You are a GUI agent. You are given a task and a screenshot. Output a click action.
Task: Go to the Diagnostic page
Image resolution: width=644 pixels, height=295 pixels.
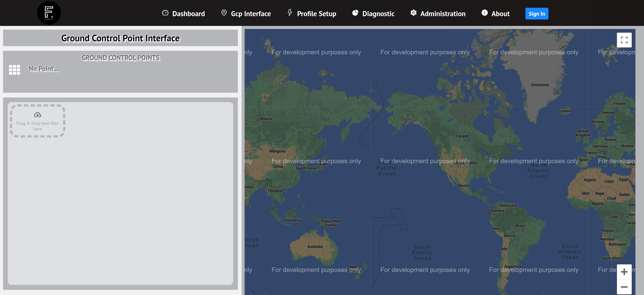pos(378,14)
